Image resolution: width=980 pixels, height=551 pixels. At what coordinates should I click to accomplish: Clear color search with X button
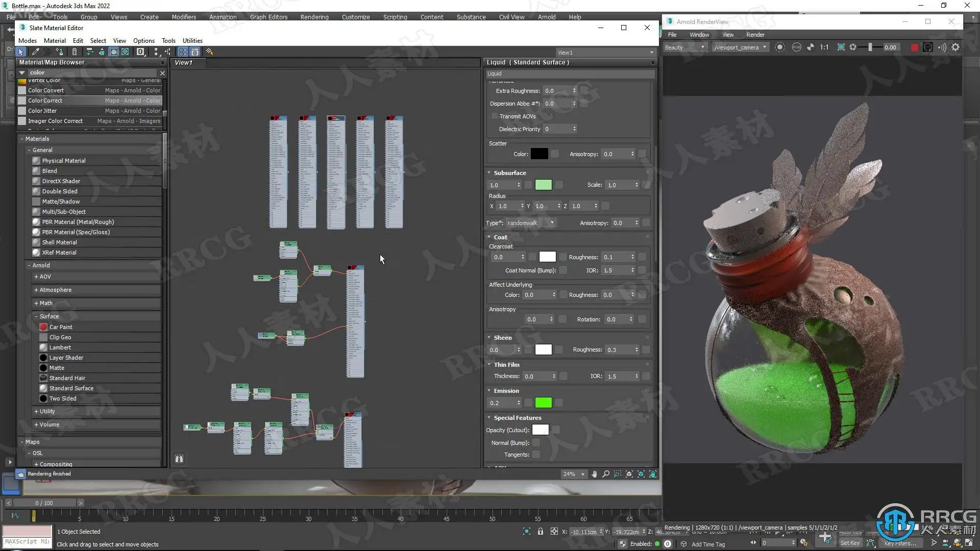(x=162, y=73)
